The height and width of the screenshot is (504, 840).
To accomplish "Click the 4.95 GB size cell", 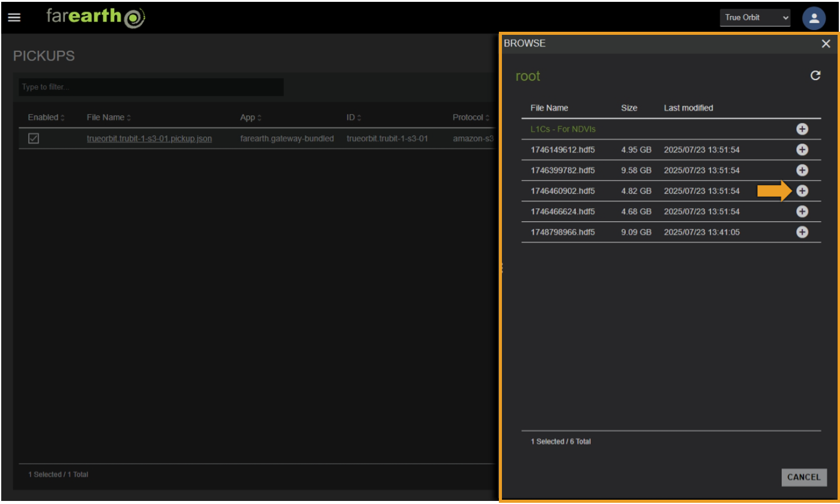I will (636, 150).
